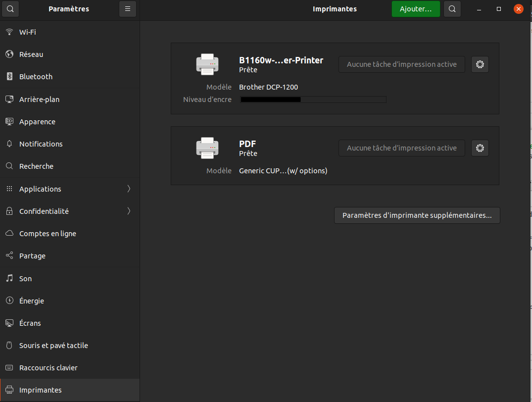This screenshot has width=532, height=402.
Task: Click the printers search icon beside Ajouter
Action: tap(452, 9)
